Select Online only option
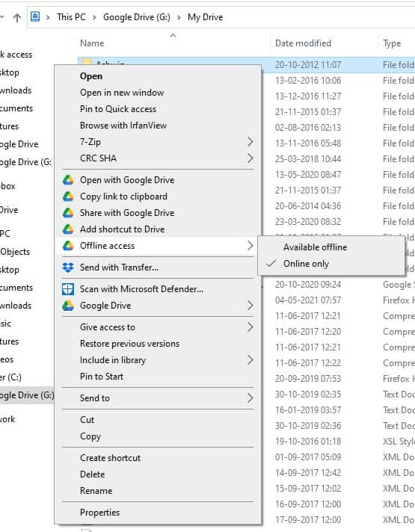415x532 pixels. coord(306,264)
